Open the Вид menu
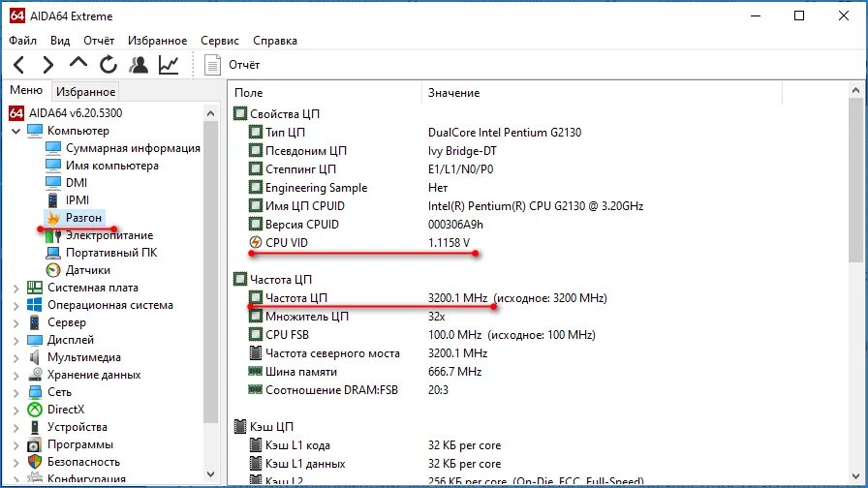The width and height of the screenshot is (868, 488). tap(60, 41)
